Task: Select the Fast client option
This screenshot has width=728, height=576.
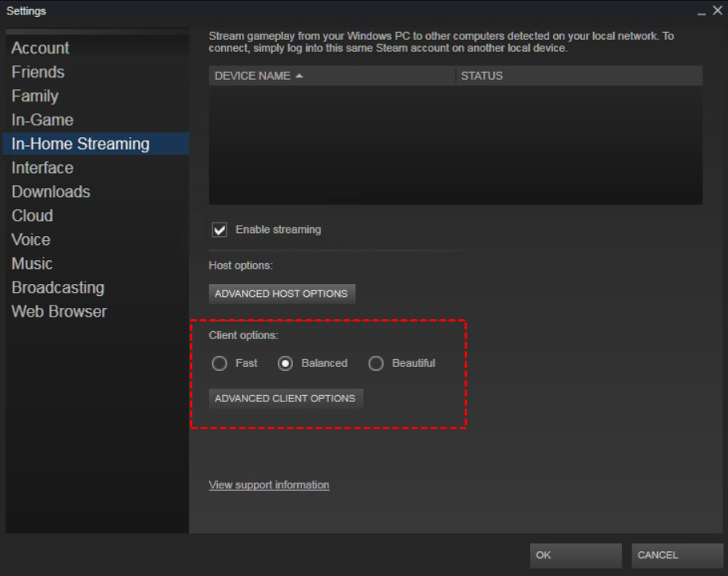Action: pos(220,363)
